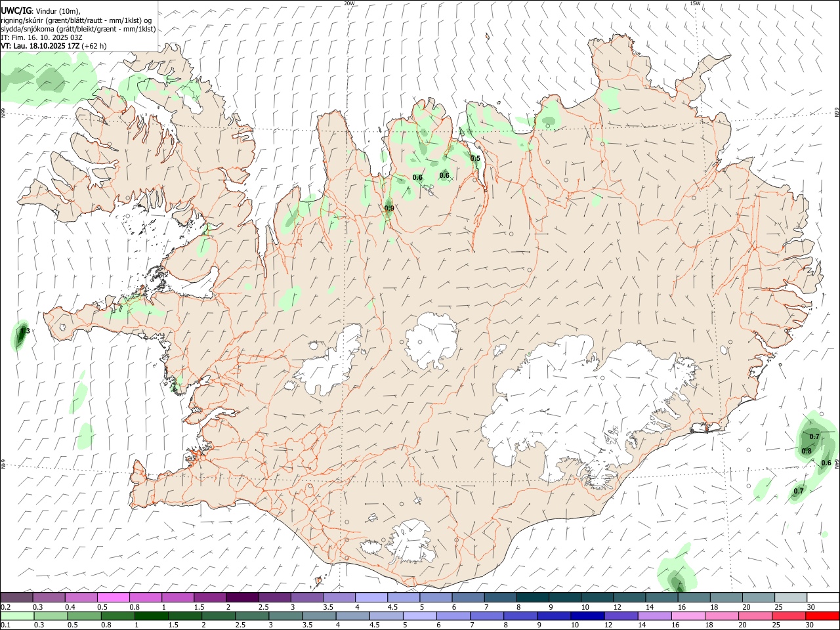The width and height of the screenshot is (840, 630).
Task: Click the "0.8" precipitation value on the map
Action: 807,451
